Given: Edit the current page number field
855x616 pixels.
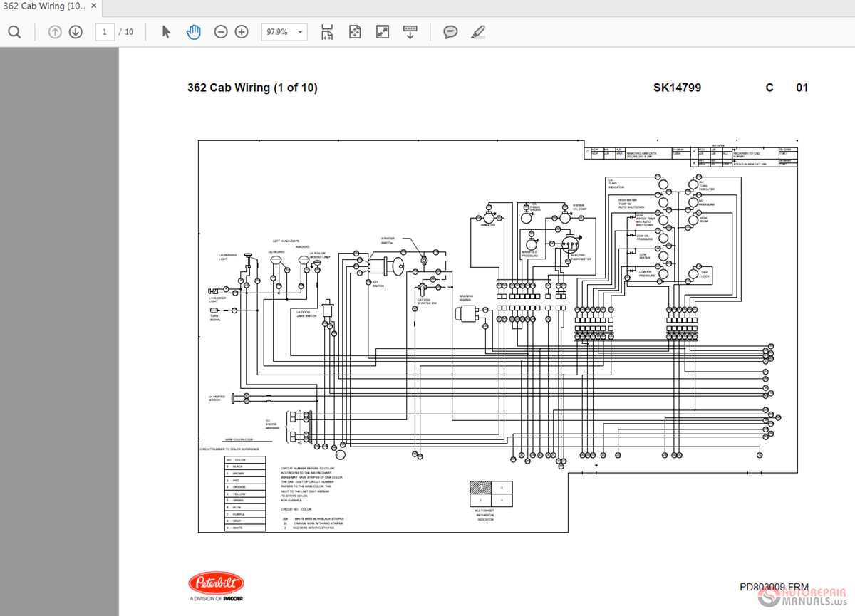Looking at the screenshot, I should 105,32.
